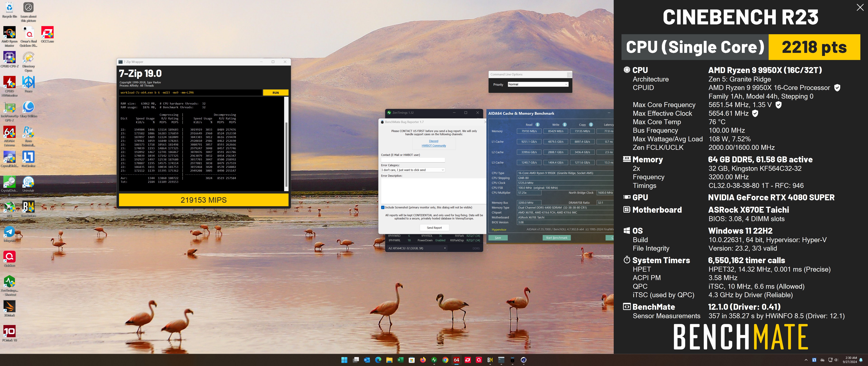Open Revo Uninstaller desktop shortcut
This screenshot has width=868, height=366.
(28, 136)
